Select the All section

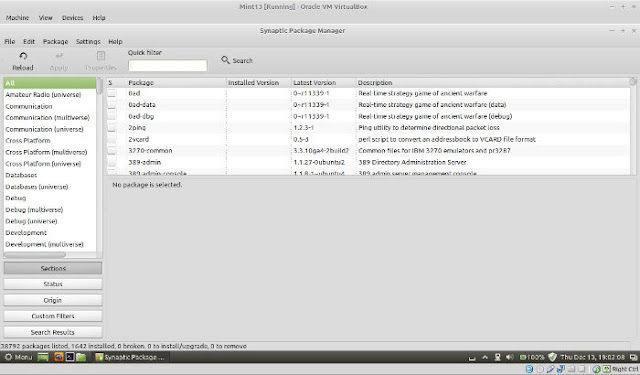pos(50,83)
